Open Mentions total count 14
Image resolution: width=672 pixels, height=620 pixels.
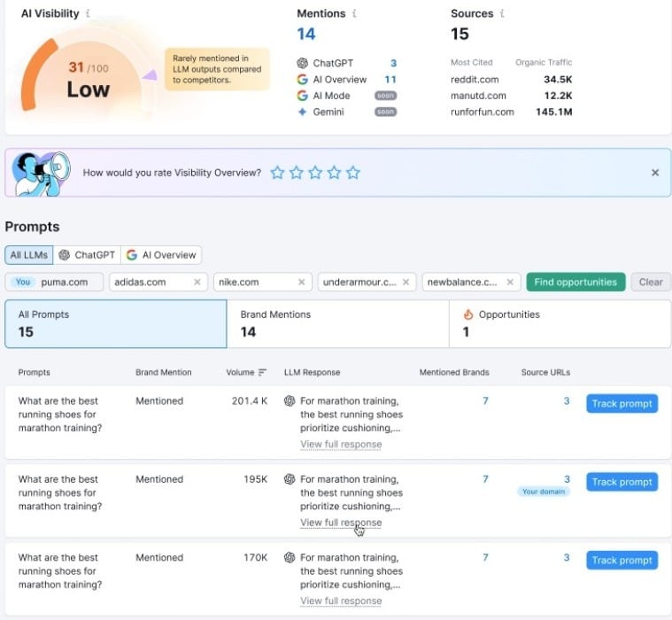(306, 34)
